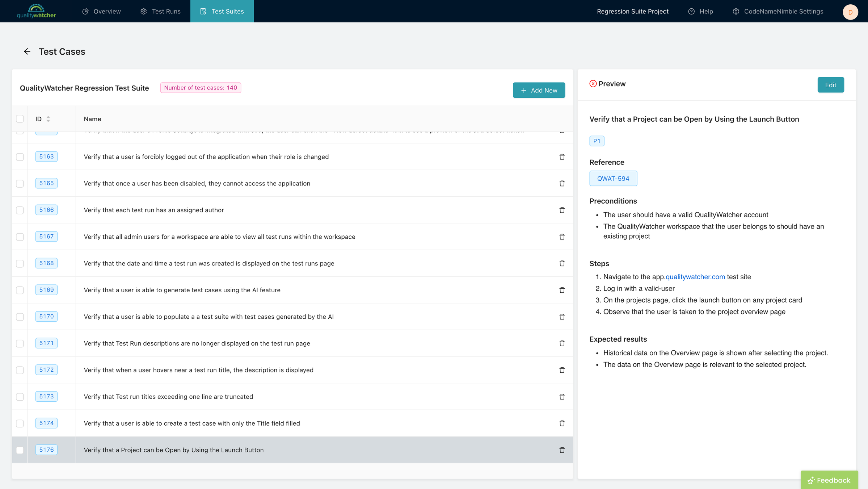This screenshot has width=868, height=489.
Task: Open the Overview navigation icon
Action: click(85, 11)
